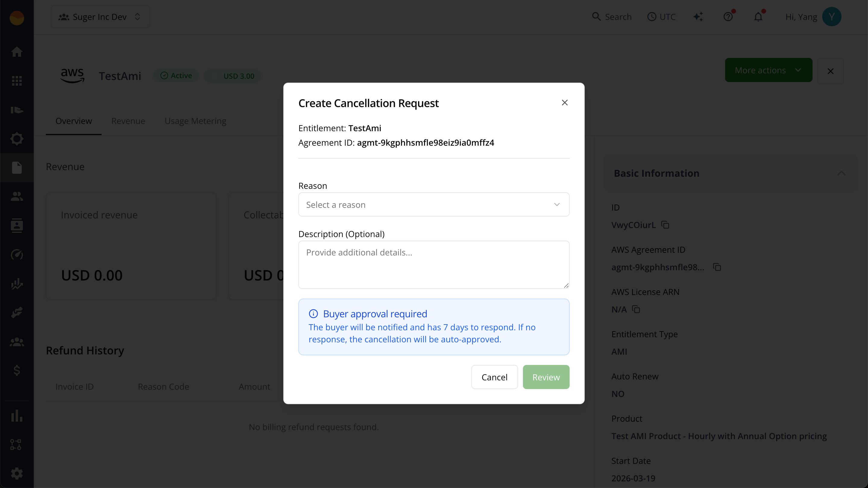Image resolution: width=868 pixels, height=488 pixels.
Task: Cancel the cancellation request dialog
Action: (494, 377)
